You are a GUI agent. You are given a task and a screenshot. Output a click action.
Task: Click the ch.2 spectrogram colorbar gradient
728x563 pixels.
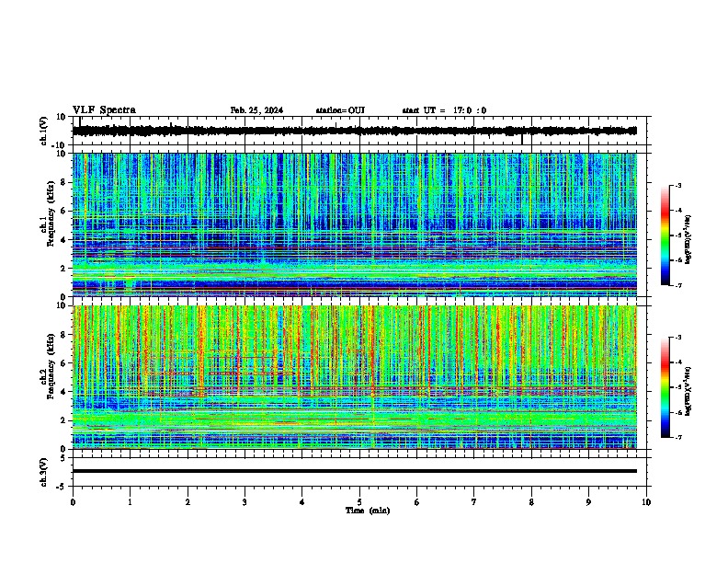coord(665,387)
